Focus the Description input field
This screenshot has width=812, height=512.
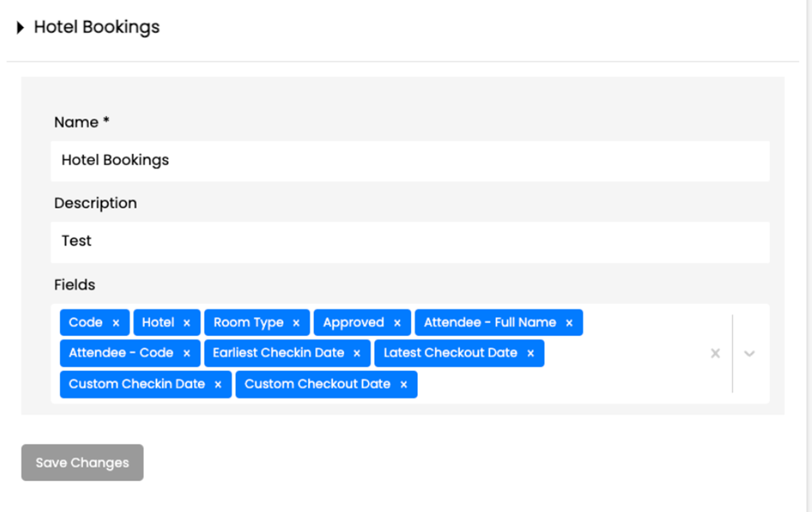click(410, 241)
